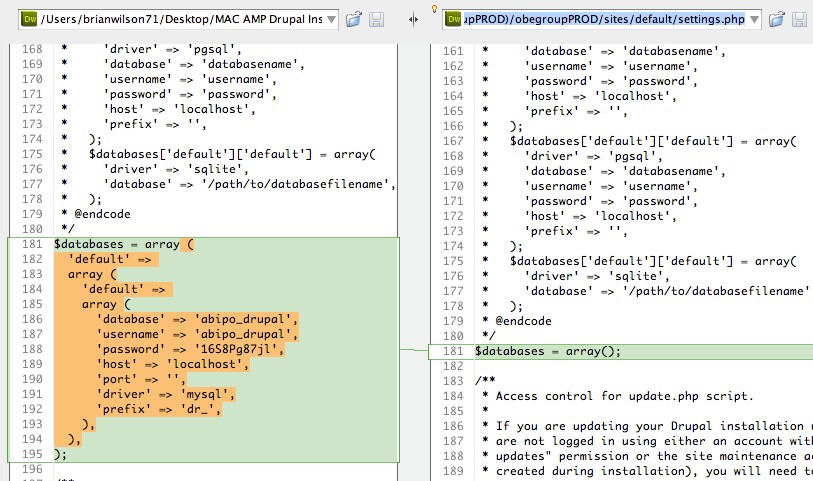Click the small lightbulb hint icon
This screenshot has height=481, width=813.
point(434,8)
